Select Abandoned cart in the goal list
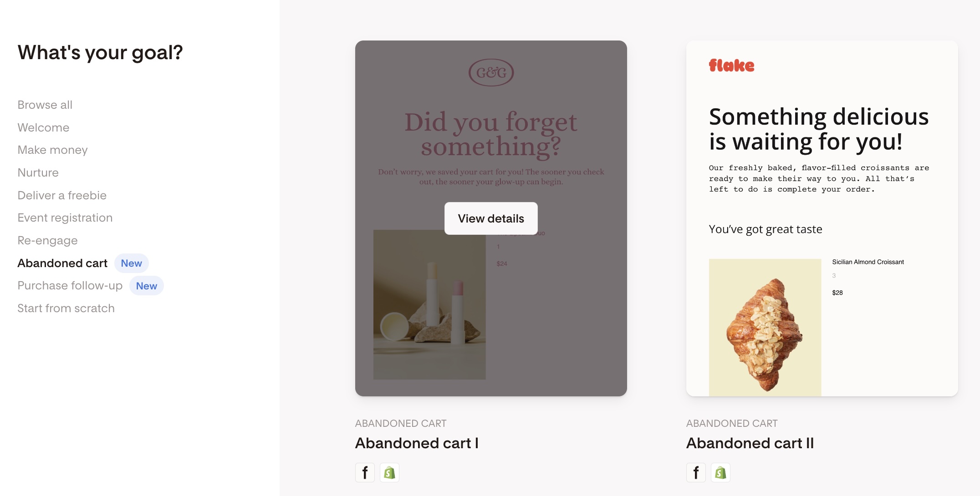The width and height of the screenshot is (980, 496). [62, 263]
